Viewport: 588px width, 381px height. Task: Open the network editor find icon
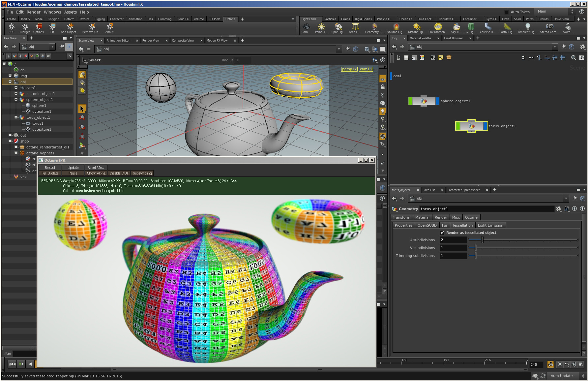[x=573, y=58]
